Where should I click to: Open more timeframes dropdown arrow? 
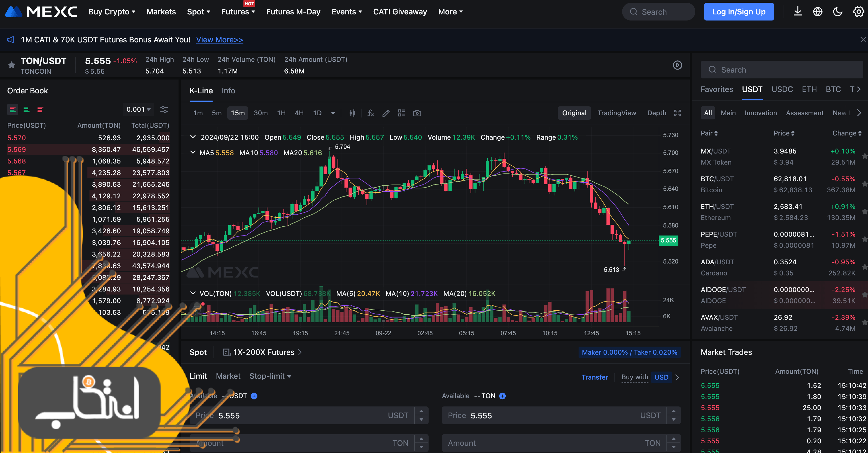click(x=333, y=113)
